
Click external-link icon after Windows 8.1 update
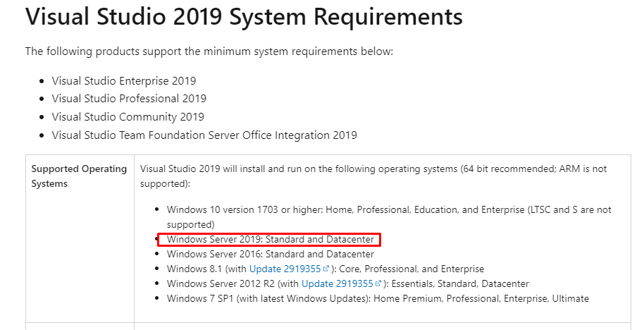(x=326, y=269)
